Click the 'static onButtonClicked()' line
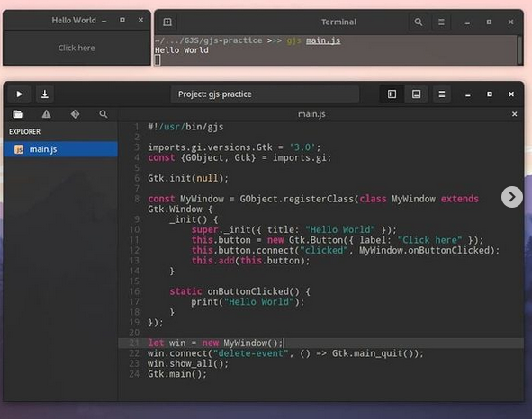The image size is (532, 419). click(239, 291)
